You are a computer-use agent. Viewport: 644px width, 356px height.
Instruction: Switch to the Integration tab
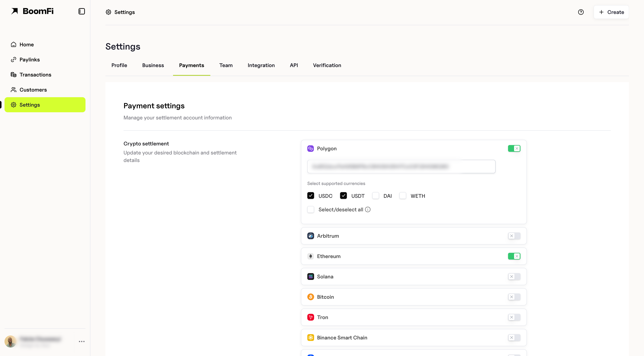click(261, 65)
